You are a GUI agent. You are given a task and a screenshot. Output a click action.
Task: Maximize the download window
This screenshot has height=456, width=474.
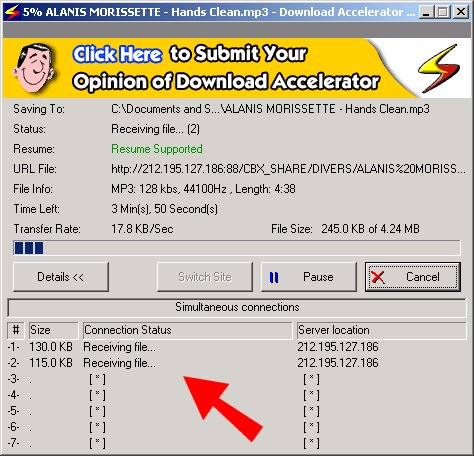[443, 13]
